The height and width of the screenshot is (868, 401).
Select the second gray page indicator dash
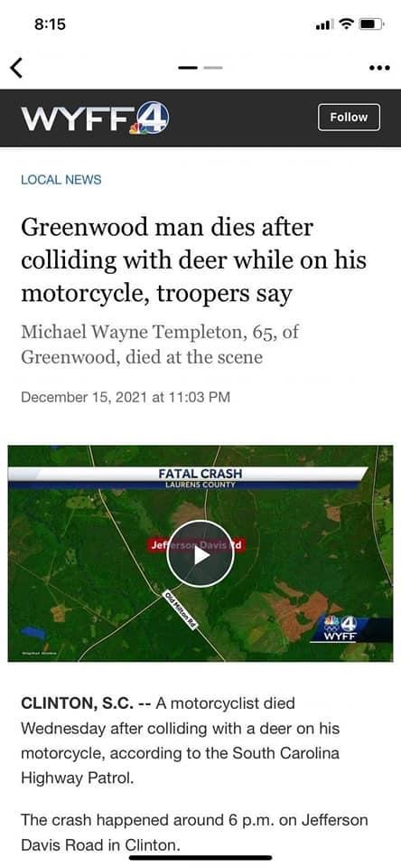click(213, 68)
